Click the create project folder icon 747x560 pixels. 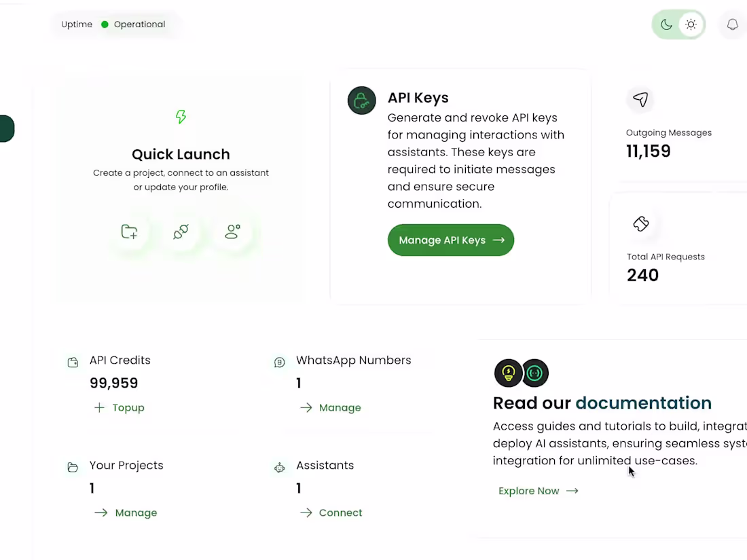click(129, 232)
